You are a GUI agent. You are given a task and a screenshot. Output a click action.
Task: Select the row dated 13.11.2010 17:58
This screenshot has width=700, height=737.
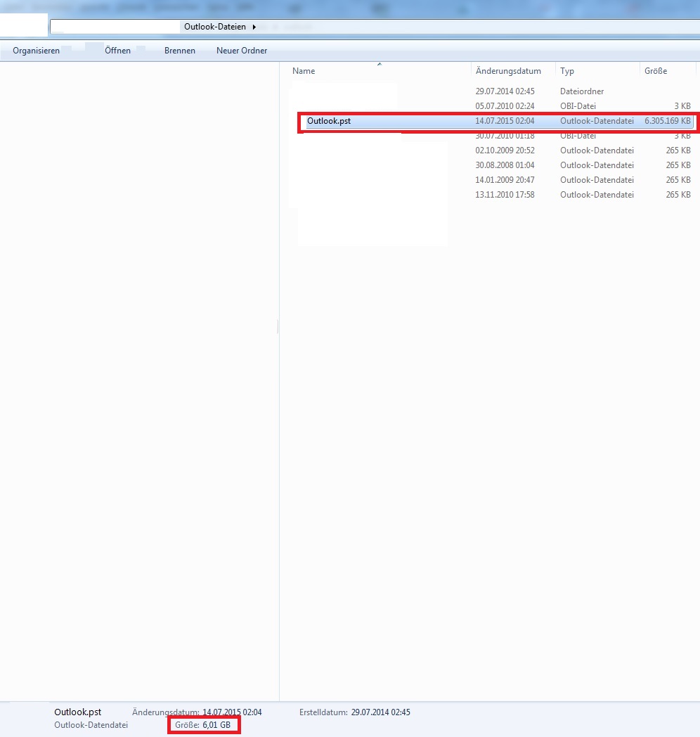(x=492, y=195)
